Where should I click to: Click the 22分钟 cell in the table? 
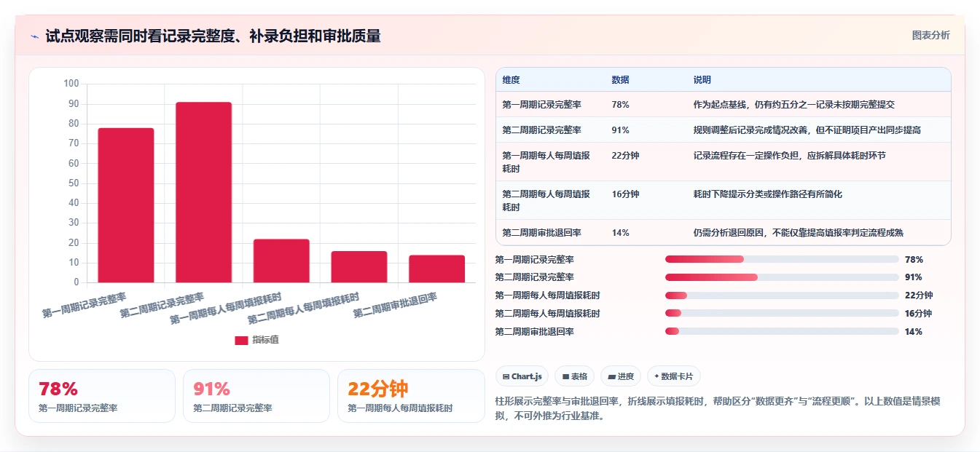click(x=625, y=155)
